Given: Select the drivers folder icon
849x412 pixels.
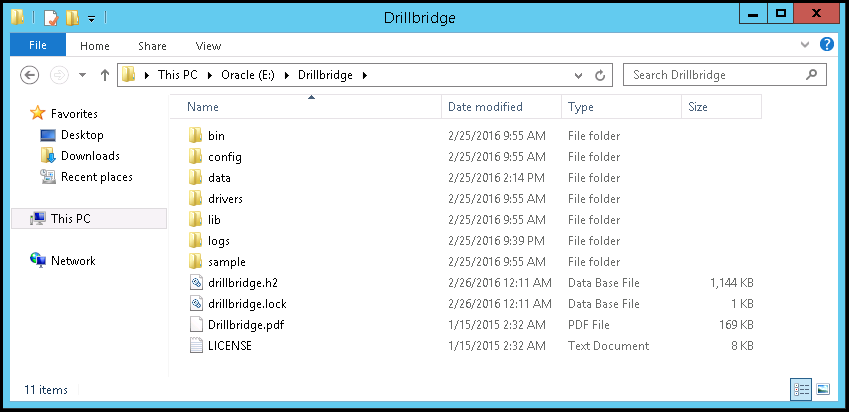Looking at the screenshot, I should (195, 199).
